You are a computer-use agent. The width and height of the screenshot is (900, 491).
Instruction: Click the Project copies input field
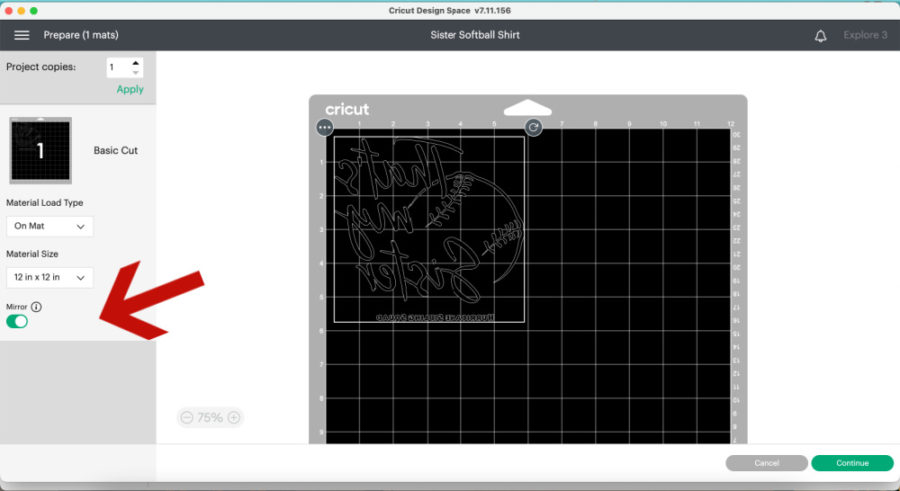(x=117, y=68)
